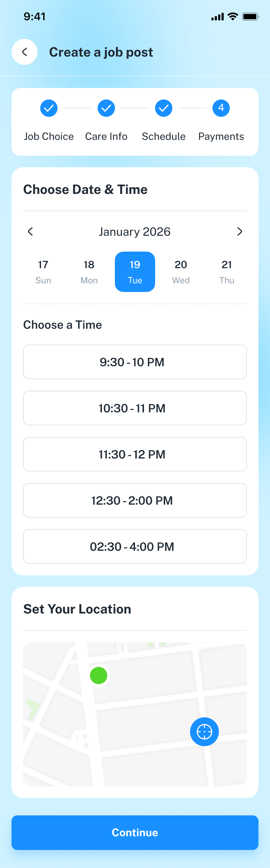Viewport: 270px width, 868px height.
Task: Tap the back arrow button
Action: click(24, 52)
